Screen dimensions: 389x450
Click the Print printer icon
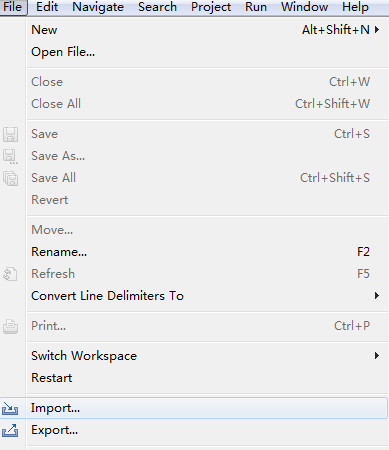[x=11, y=326]
